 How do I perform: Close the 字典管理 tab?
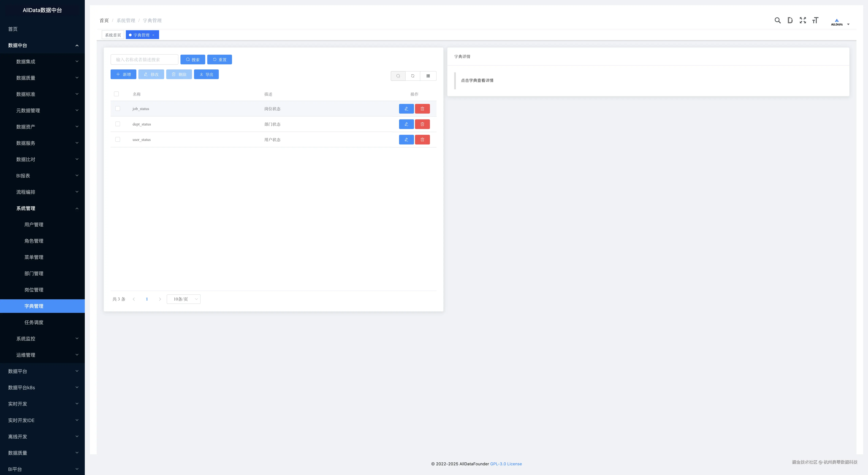pyautogui.click(x=153, y=35)
